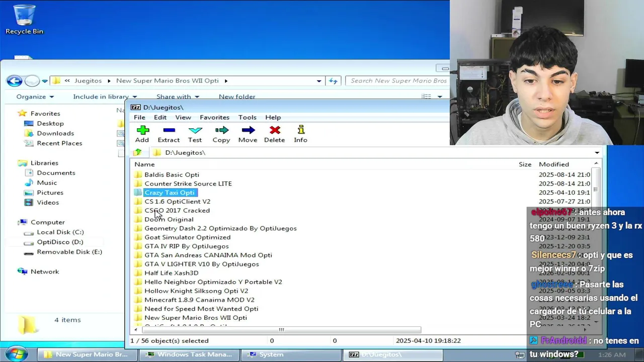
Task: Expand Explorer address bar history dropdown
Action: point(319,80)
